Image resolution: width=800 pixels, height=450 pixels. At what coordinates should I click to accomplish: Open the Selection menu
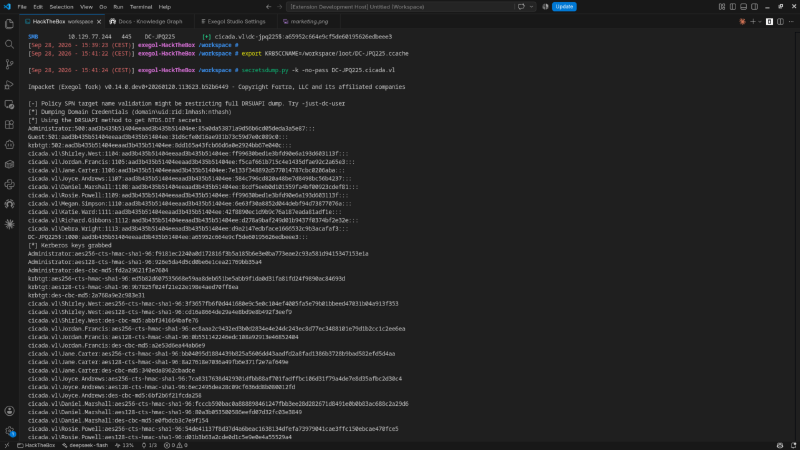(61, 7)
